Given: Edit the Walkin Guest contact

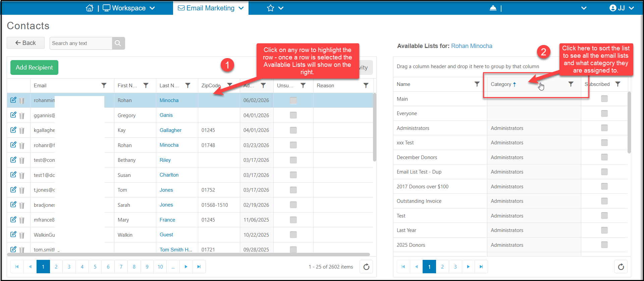Looking at the screenshot, I should pos(13,234).
